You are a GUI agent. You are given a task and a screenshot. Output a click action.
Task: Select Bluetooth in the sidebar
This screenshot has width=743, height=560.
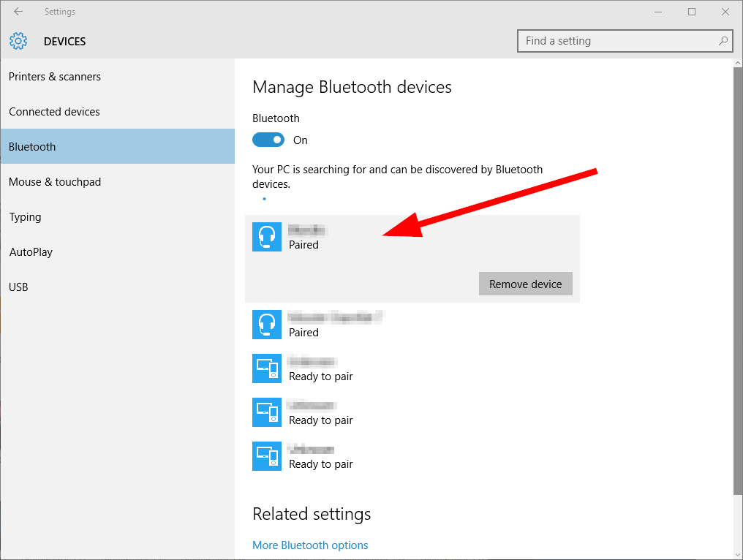pos(32,146)
